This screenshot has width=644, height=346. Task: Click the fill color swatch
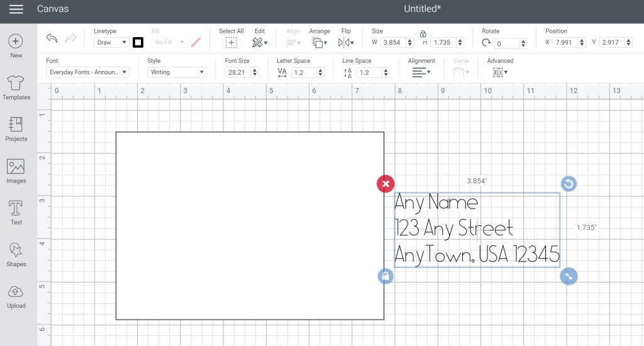(x=196, y=42)
